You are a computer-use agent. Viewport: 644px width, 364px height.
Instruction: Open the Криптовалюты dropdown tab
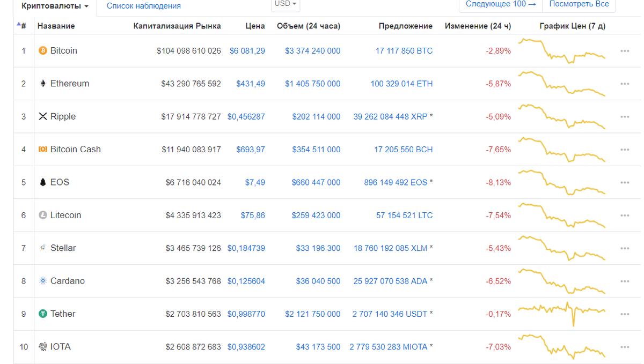(55, 6)
